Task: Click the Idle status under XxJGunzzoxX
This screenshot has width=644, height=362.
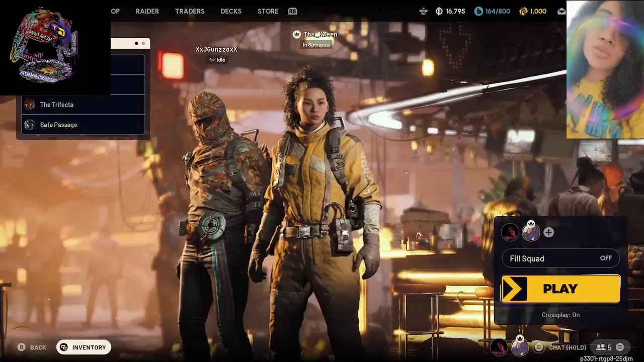Action: pos(217,60)
